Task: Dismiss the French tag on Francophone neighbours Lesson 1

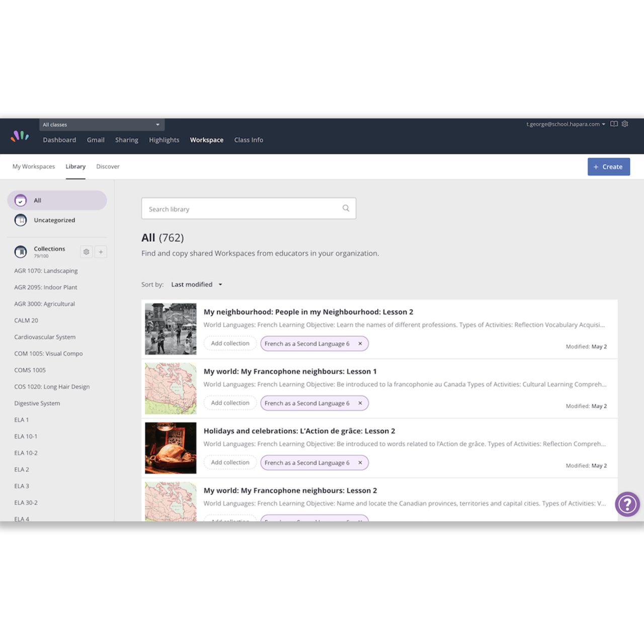Action: pos(360,403)
